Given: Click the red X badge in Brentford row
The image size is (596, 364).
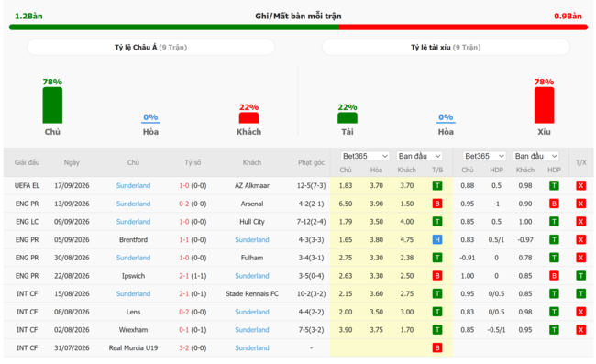Looking at the screenshot, I should (x=580, y=239).
